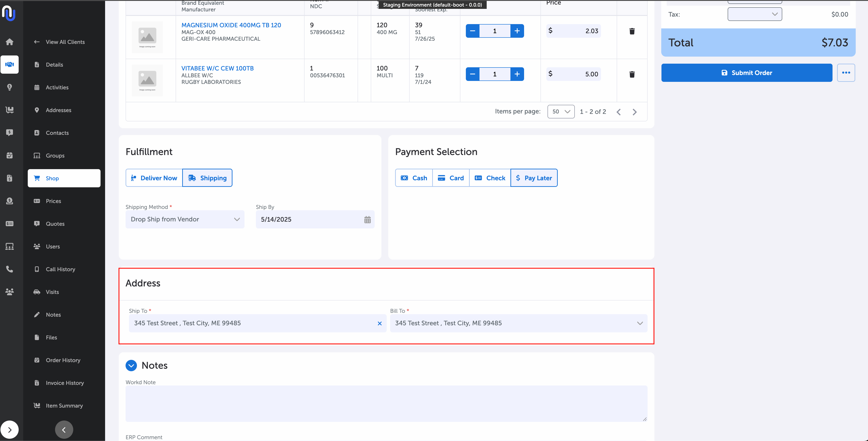Increase Vitabee quantity with plus button
868x441 pixels.
tap(517, 74)
